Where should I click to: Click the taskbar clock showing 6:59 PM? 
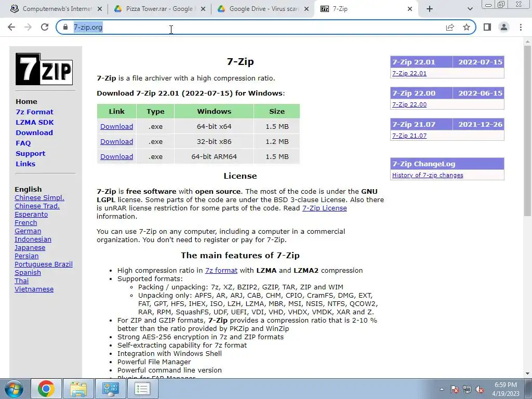(x=506, y=389)
